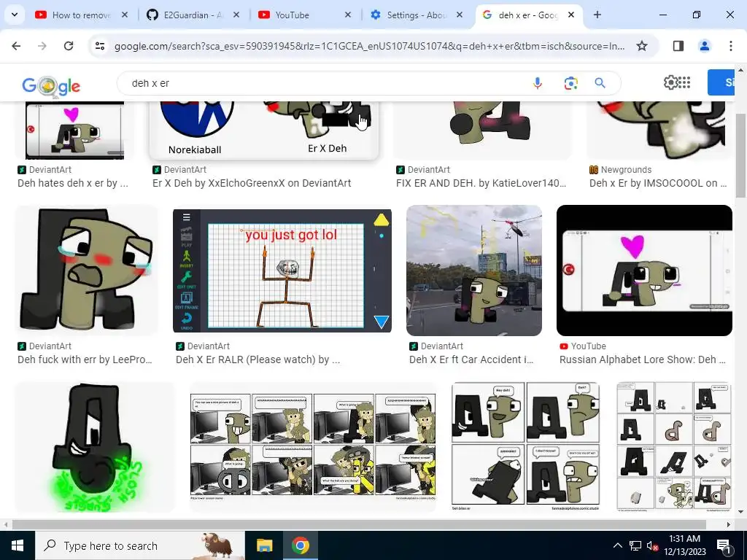Image resolution: width=747 pixels, height=560 pixels.
Task: Open the YouTube pink heart video thumbnail
Action: (x=644, y=271)
